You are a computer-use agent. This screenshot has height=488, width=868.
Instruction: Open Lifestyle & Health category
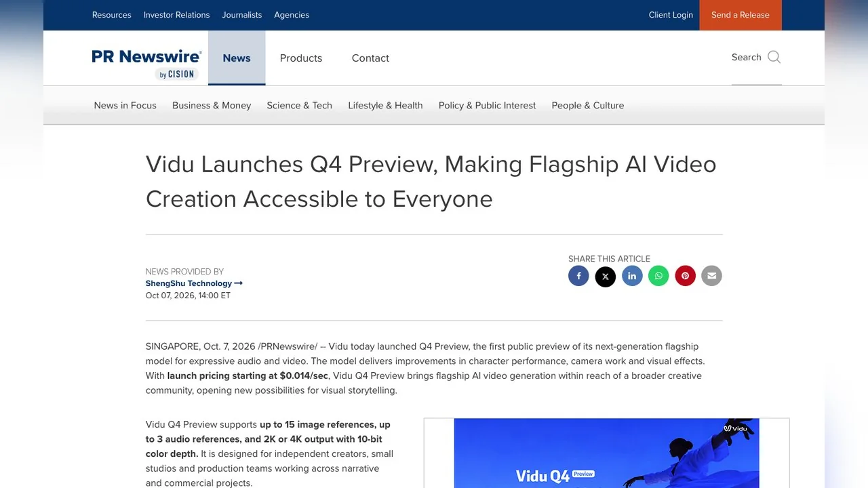pyautogui.click(x=385, y=105)
